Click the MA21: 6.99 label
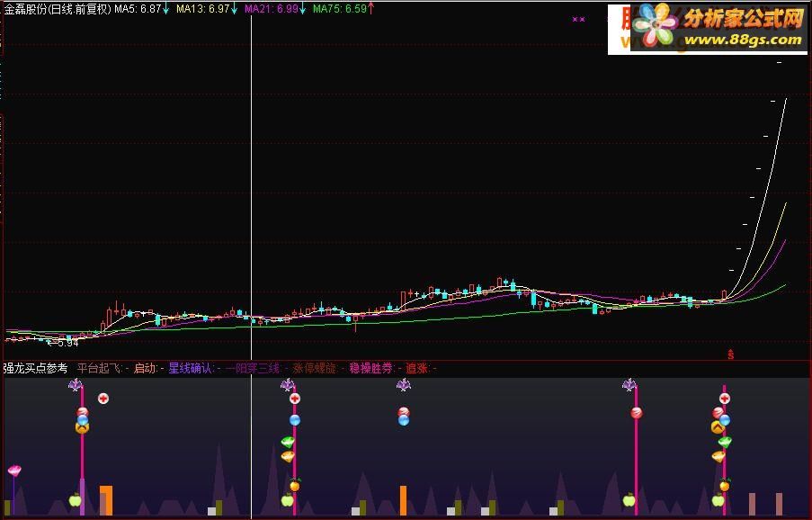 coord(272,9)
